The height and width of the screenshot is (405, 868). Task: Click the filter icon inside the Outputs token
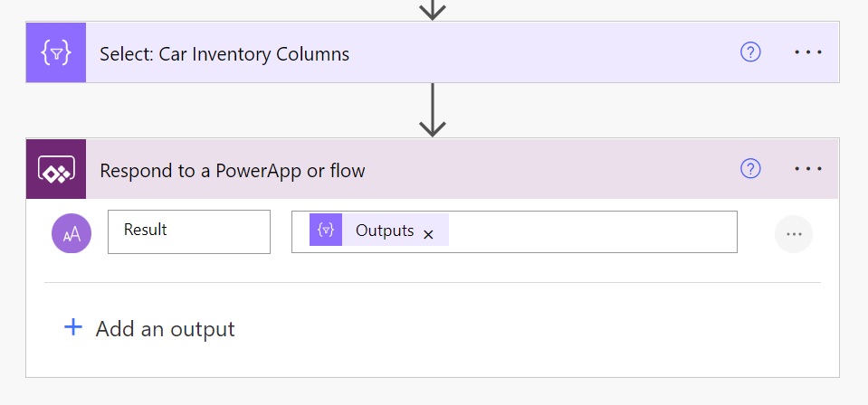point(326,230)
